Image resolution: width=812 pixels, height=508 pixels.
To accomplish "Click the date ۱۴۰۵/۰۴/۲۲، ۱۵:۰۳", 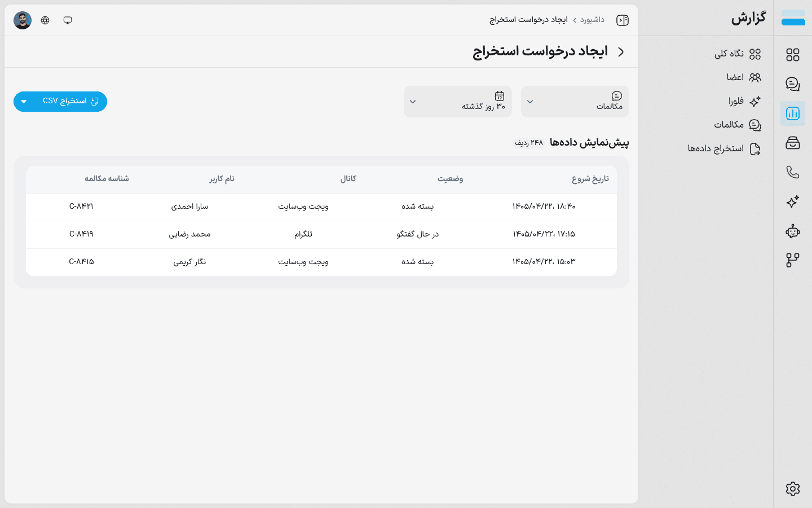I will click(x=544, y=262).
